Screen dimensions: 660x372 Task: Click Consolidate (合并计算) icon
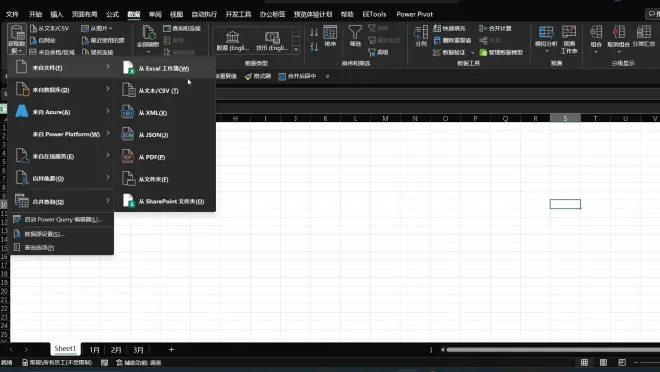482,28
